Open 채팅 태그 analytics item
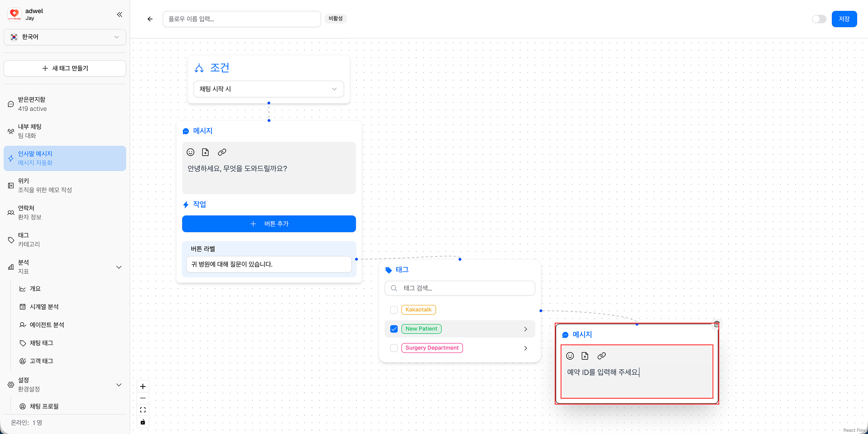 [42, 343]
